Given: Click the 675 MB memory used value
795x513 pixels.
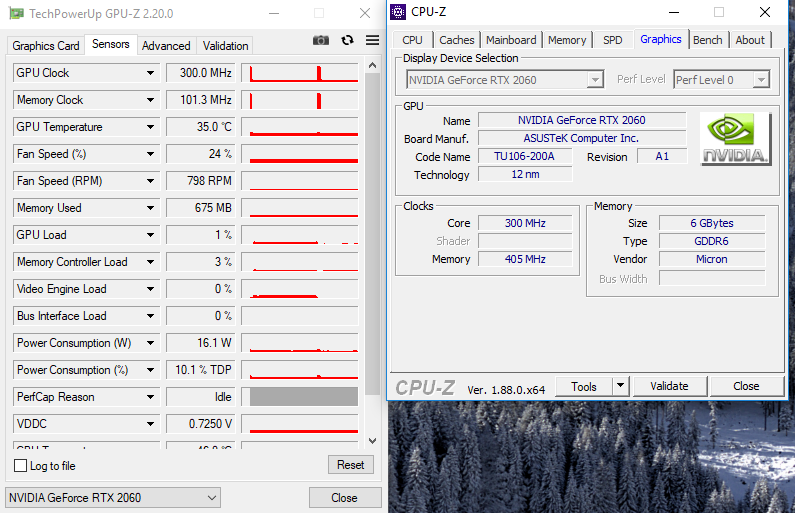Looking at the screenshot, I should (199, 208).
